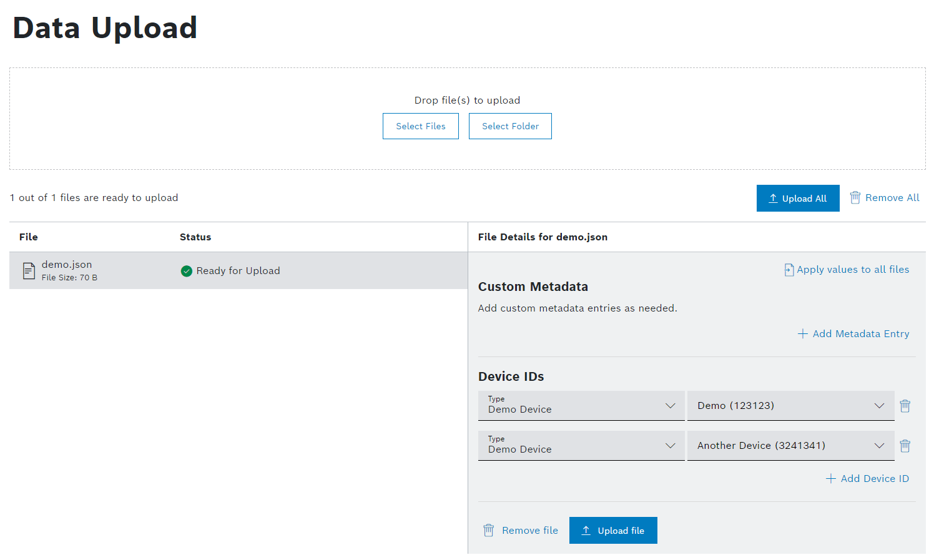This screenshot has width=934, height=560.
Task: Open the first Type Demo Device dropdown
Action: click(x=581, y=406)
